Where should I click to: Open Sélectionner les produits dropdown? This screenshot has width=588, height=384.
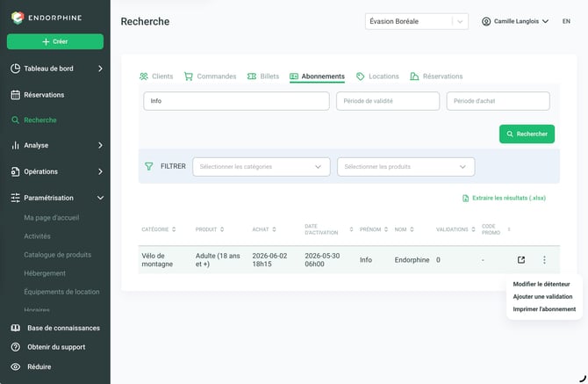click(405, 167)
